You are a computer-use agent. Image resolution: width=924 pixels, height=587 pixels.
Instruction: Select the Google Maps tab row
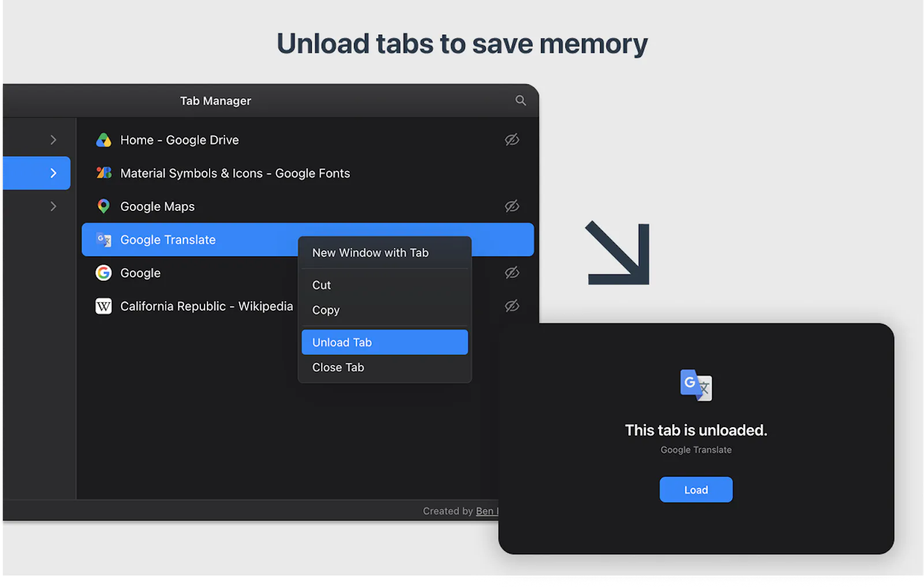tap(308, 206)
